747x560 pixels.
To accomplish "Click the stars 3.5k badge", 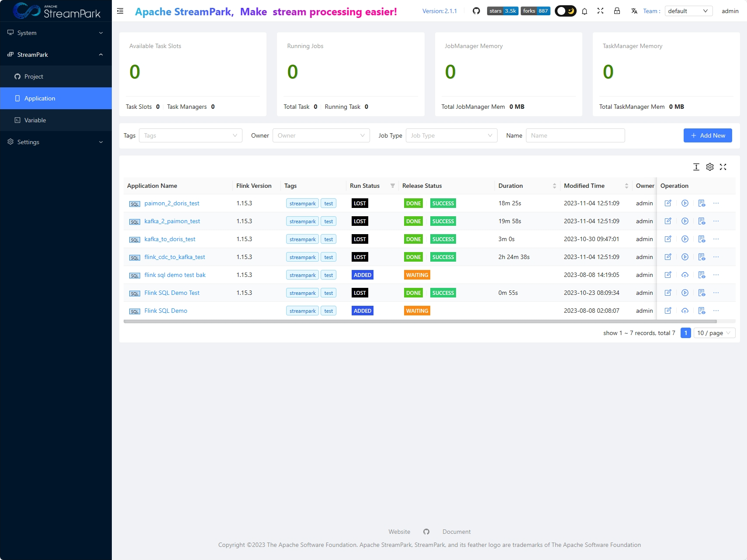I will (502, 11).
